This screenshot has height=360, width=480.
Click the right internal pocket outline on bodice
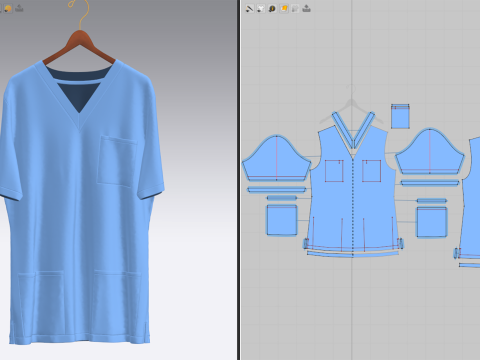pyautogui.click(x=371, y=171)
